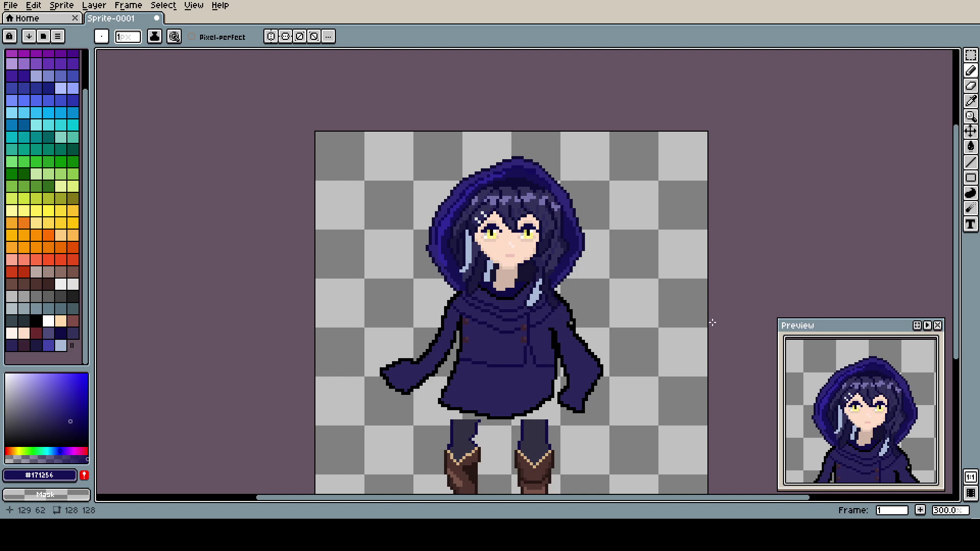The width and height of the screenshot is (980, 551).
Task: Toggle horizontal symmetry mode button
Action: 271,36
